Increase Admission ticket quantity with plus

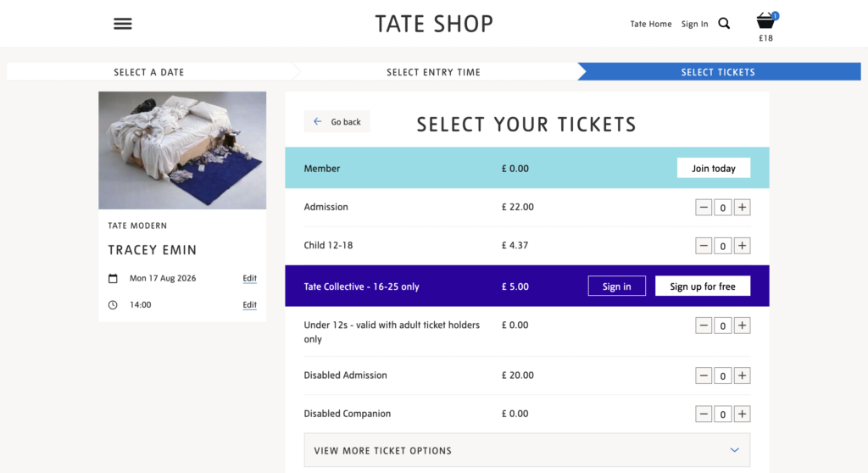click(743, 207)
